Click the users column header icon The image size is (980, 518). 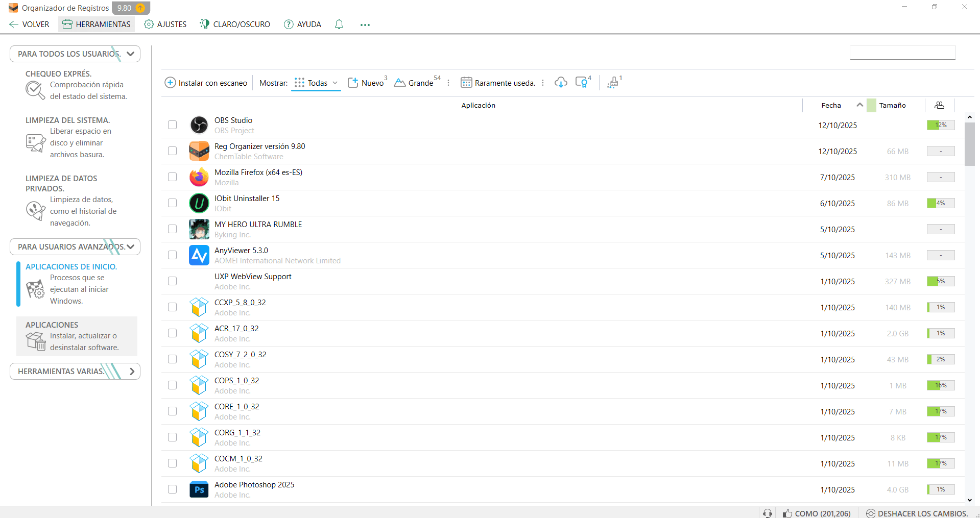coord(939,105)
